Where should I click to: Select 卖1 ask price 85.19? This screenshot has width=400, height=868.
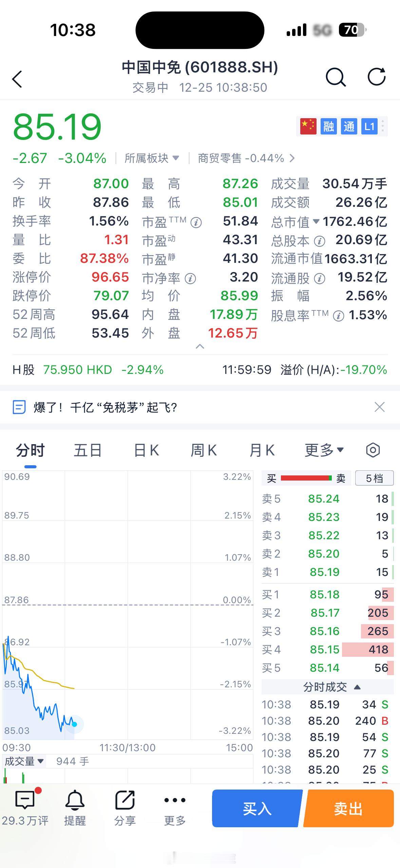coord(327,572)
